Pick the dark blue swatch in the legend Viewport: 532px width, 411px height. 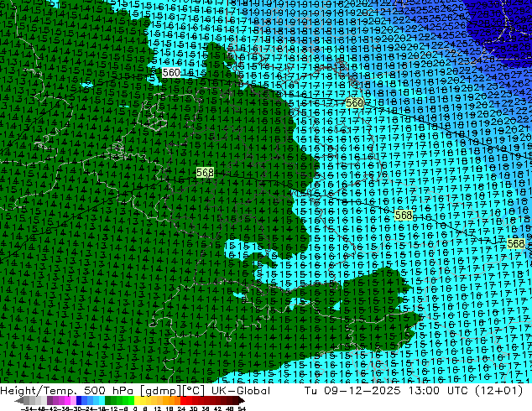pyautogui.click(x=79, y=400)
